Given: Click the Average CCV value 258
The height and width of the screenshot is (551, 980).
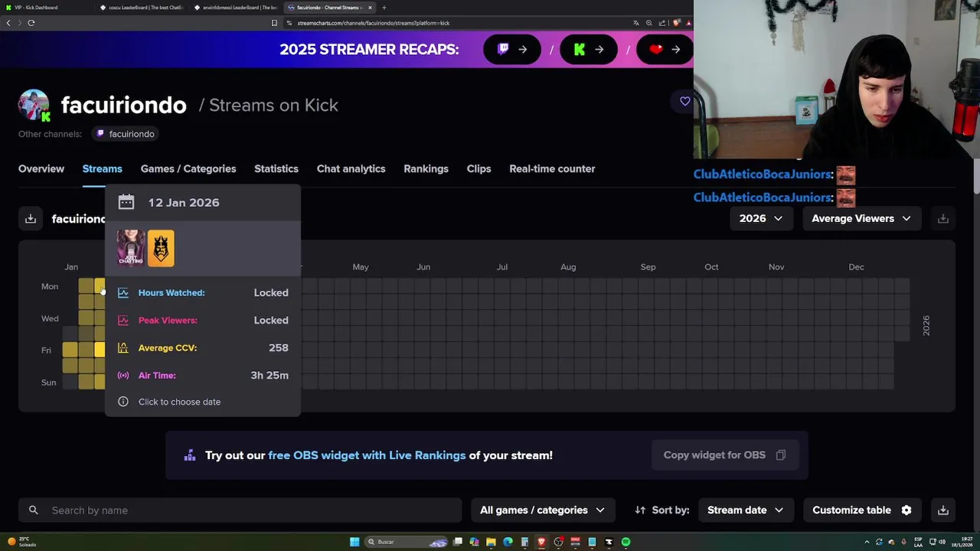Looking at the screenshot, I should (279, 347).
